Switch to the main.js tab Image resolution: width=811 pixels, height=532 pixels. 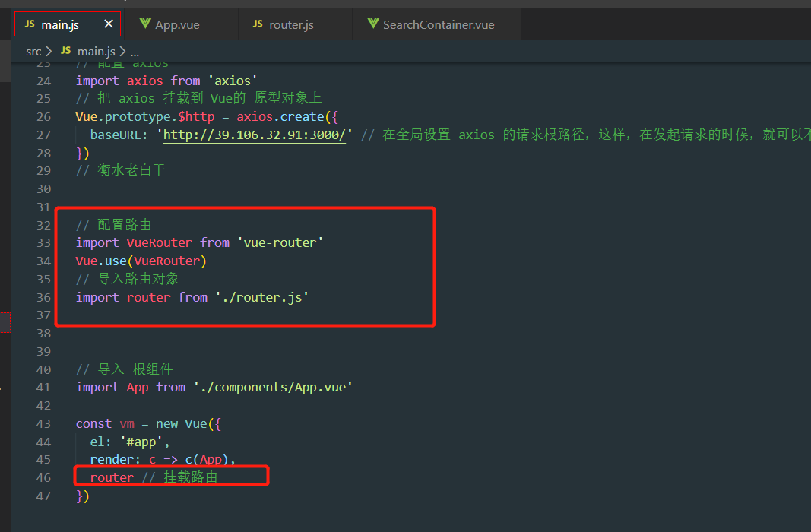pyautogui.click(x=67, y=24)
